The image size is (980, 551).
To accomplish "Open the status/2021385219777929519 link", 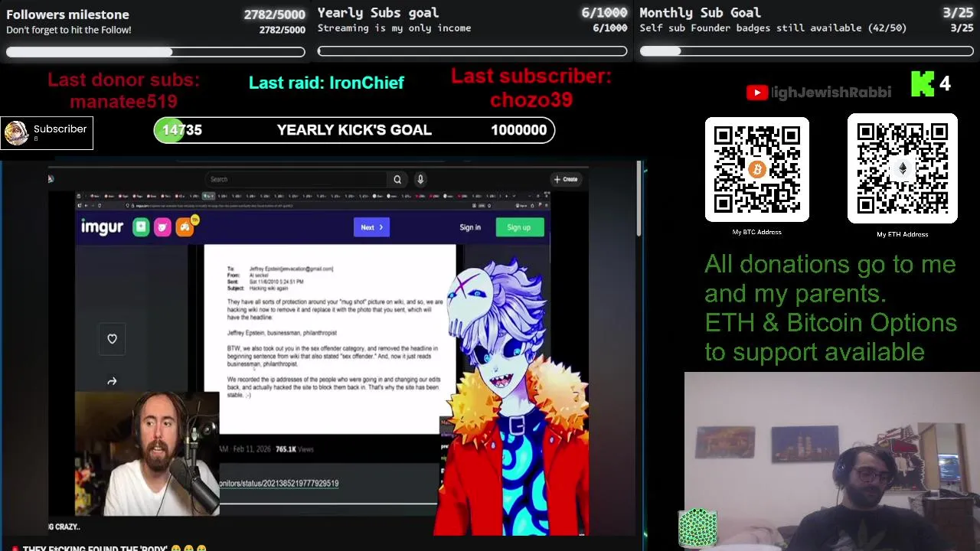I will 279,483.
